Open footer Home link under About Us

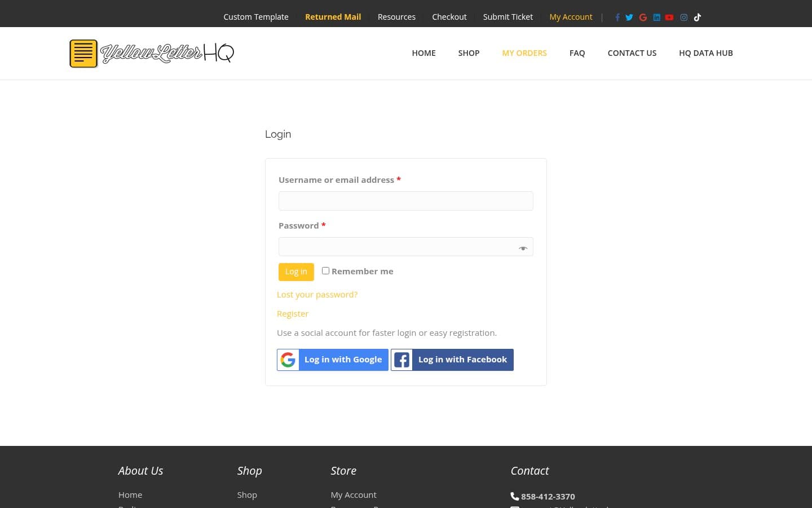[130, 495]
